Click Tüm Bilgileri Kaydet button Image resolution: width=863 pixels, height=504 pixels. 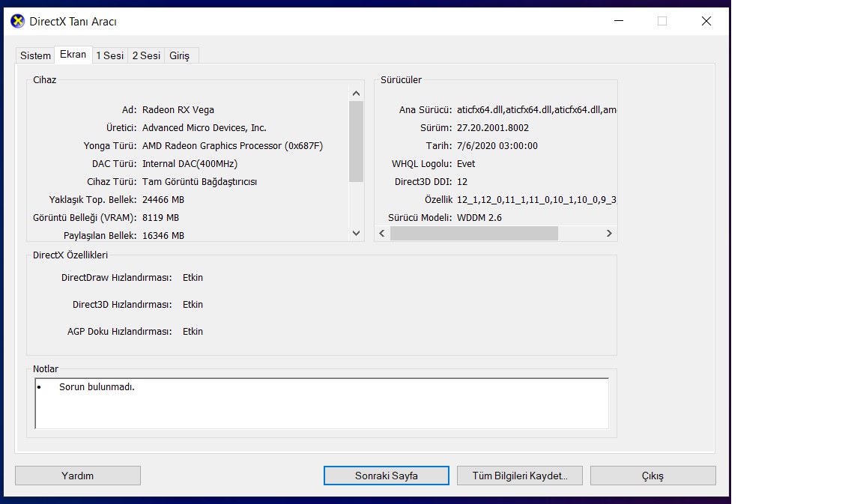point(520,476)
